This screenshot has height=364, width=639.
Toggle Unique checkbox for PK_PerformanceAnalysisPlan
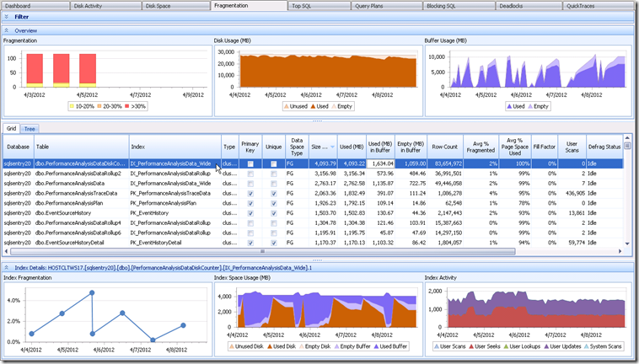[x=273, y=203]
